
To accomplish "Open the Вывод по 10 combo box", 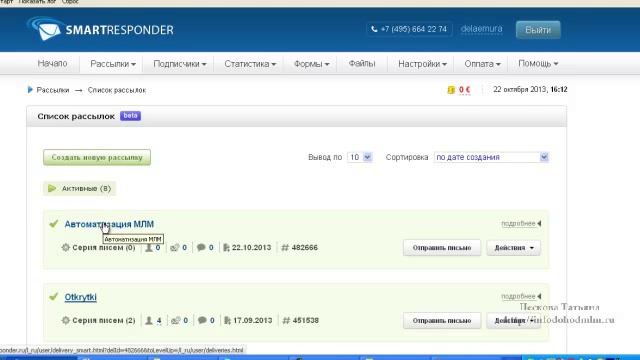I will pos(360,157).
